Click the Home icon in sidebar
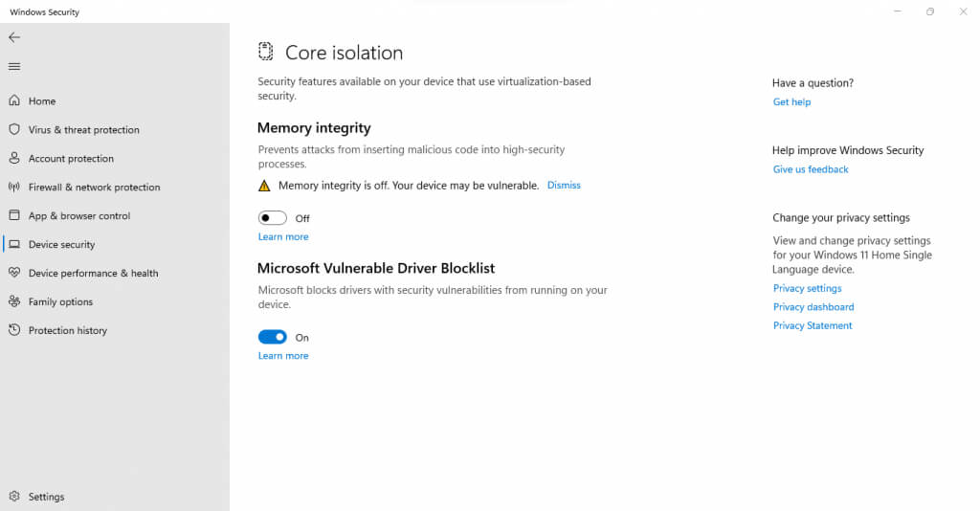 pos(14,100)
